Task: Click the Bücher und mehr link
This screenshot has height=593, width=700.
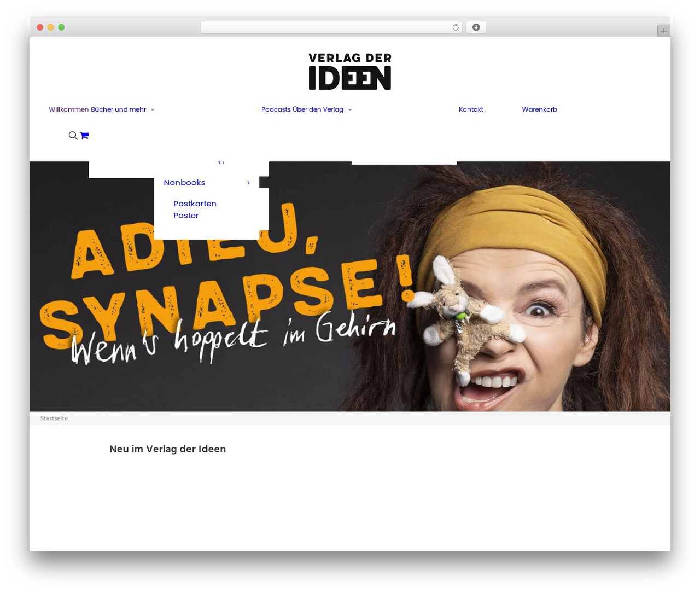Action: [119, 109]
